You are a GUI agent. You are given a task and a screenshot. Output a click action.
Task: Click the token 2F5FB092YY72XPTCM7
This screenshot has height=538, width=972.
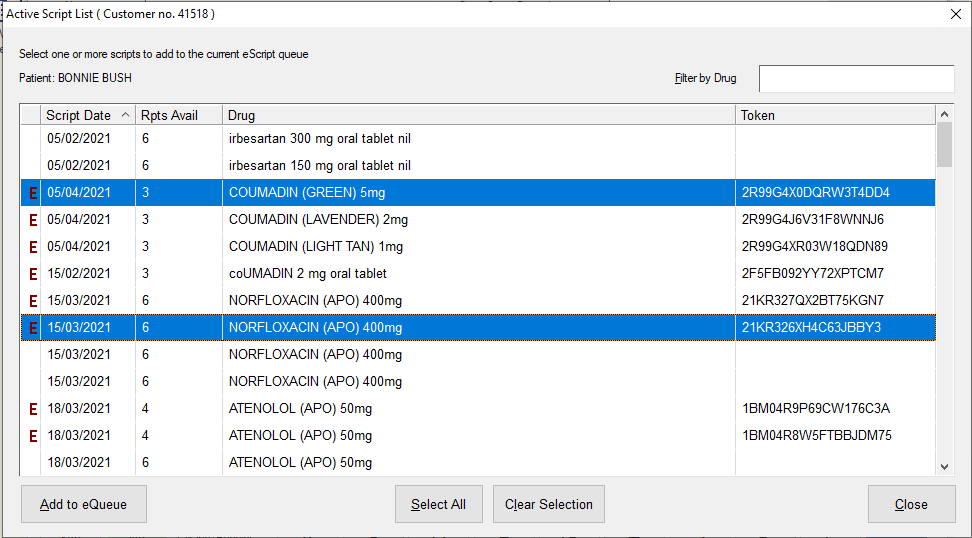[813, 273]
